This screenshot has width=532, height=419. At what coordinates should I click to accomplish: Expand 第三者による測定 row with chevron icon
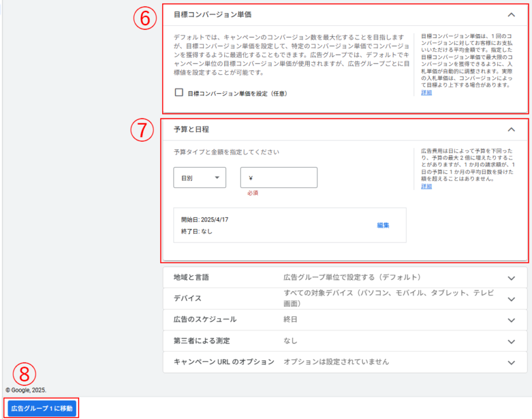(511, 341)
